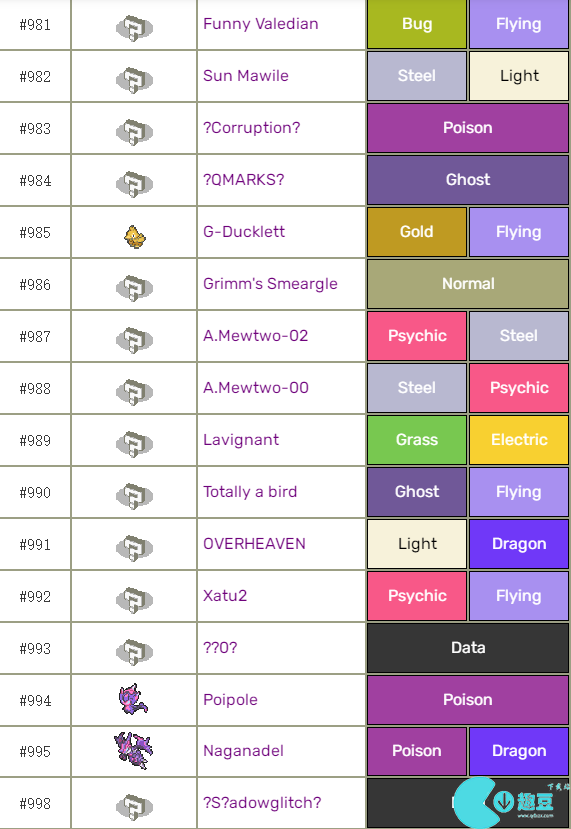
Task: Click the placeholder sprite for #993
Action: point(134,652)
